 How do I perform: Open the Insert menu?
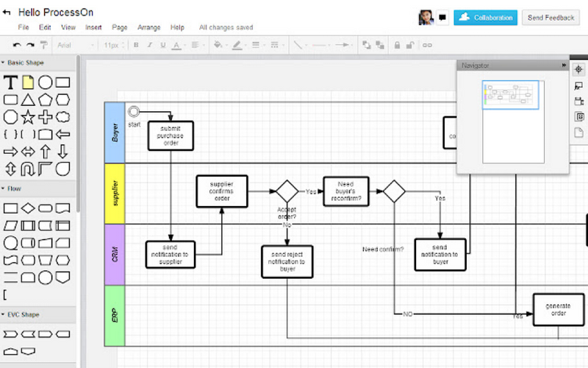(93, 27)
